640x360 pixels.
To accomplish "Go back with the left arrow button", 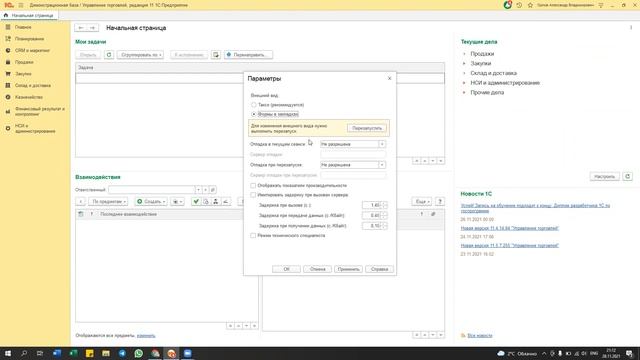I will (81, 28).
